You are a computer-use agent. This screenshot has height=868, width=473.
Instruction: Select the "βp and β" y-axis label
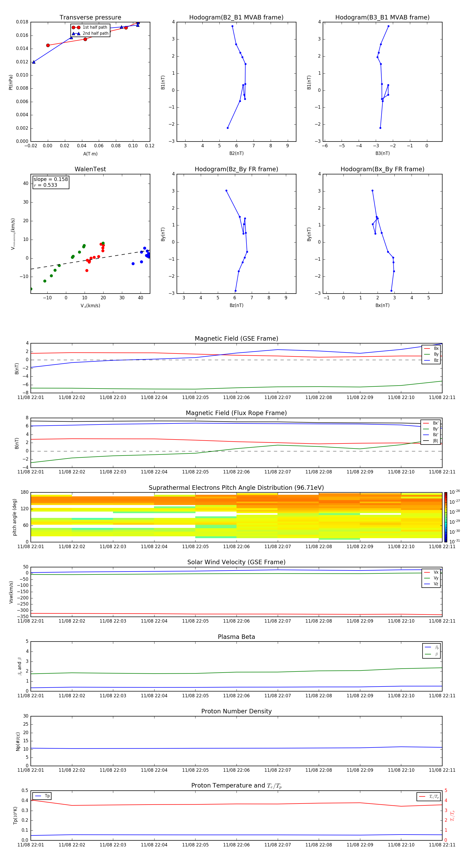[x=19, y=666]
